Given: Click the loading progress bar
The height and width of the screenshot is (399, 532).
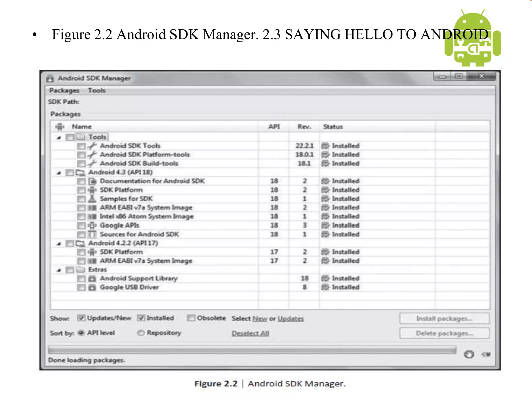Looking at the screenshot, I should [252, 350].
